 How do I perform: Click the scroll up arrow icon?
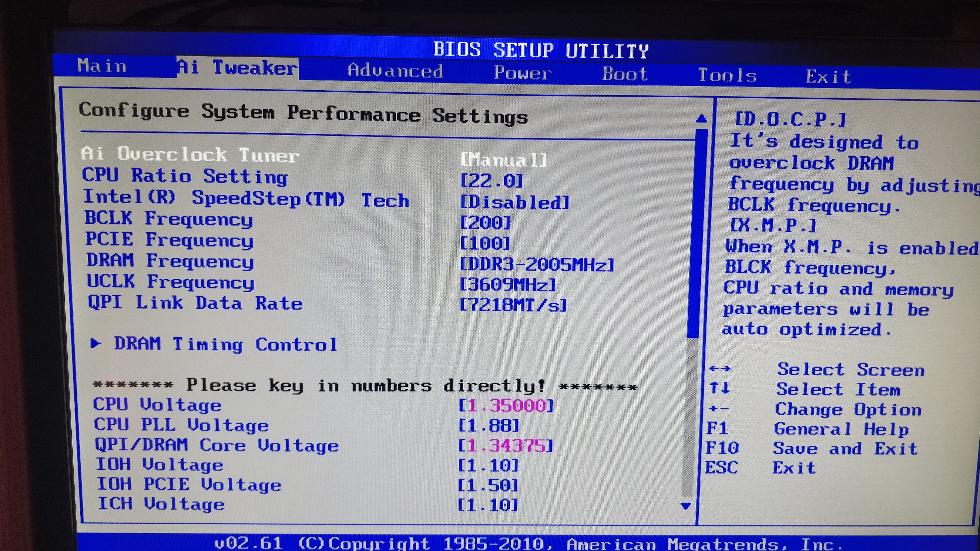702,119
